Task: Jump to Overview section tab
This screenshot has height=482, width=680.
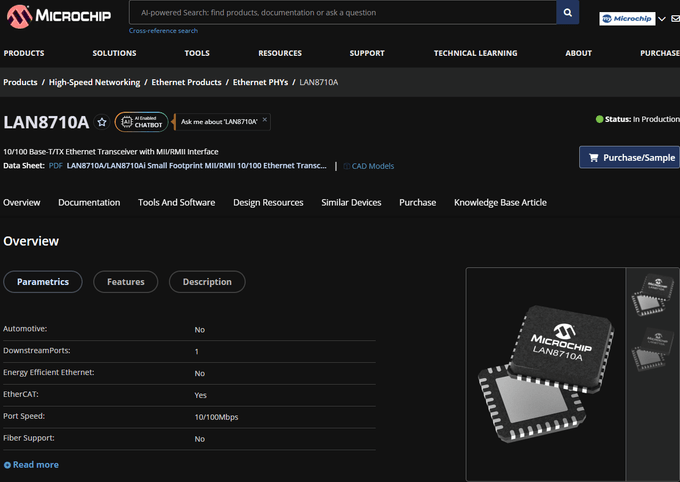Action: [22, 203]
